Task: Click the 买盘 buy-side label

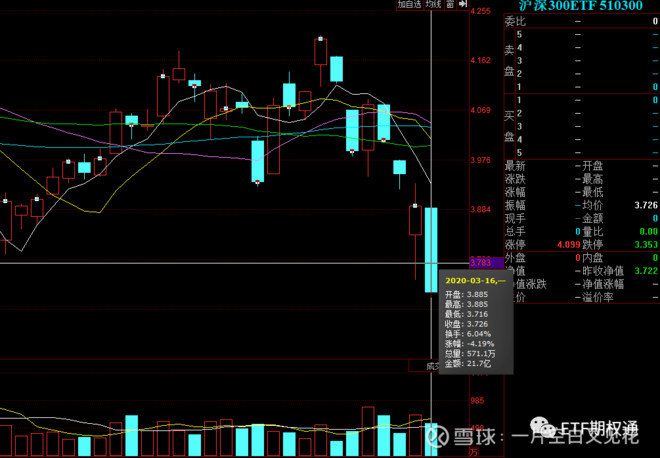Action: pyautogui.click(x=509, y=126)
